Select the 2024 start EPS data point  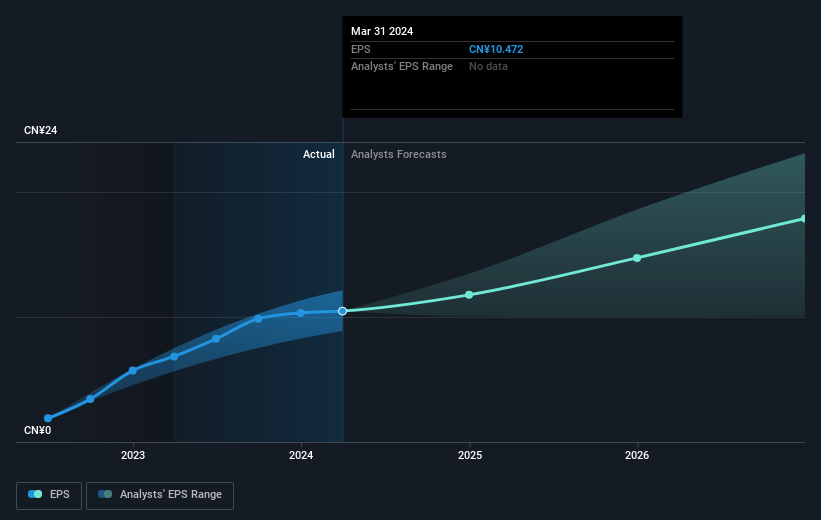(x=301, y=313)
